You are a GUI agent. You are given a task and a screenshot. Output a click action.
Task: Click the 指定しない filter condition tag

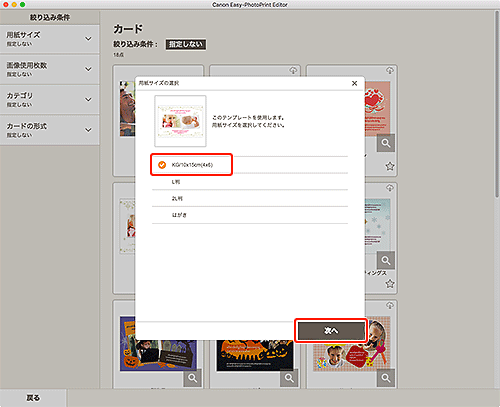[x=186, y=44]
